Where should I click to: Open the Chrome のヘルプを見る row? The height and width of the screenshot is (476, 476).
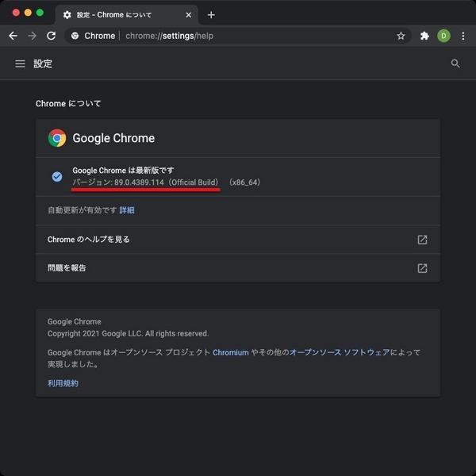click(x=238, y=240)
